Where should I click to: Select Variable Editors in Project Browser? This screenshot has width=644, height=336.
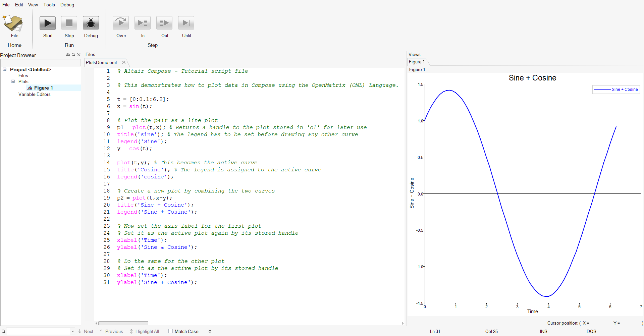coord(34,94)
